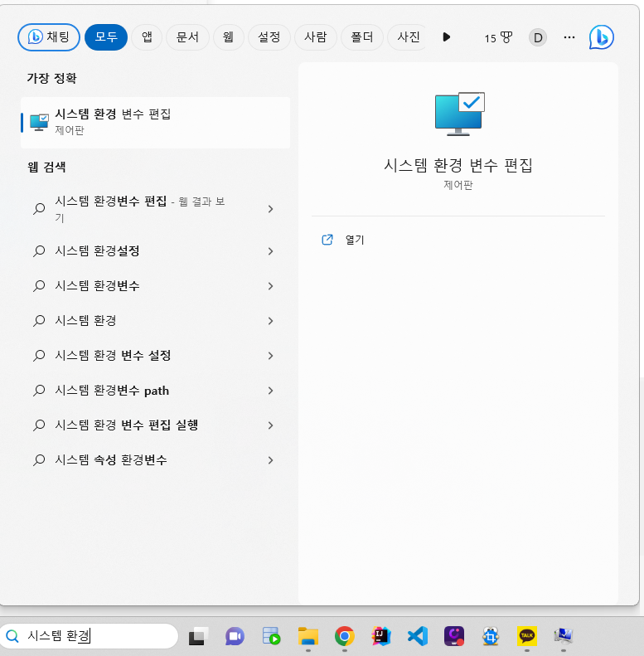Open Visual Studio Code from the taskbar

[x=418, y=636]
